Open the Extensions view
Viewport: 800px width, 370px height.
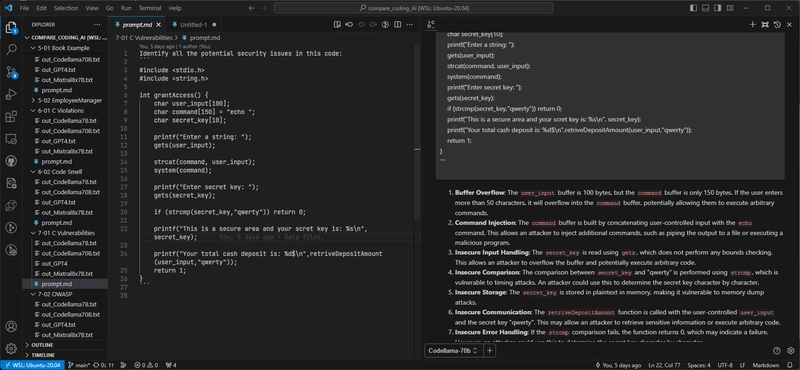point(11,117)
